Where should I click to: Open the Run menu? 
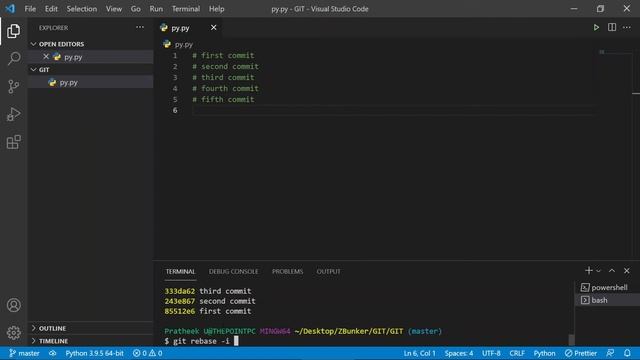coord(156,9)
